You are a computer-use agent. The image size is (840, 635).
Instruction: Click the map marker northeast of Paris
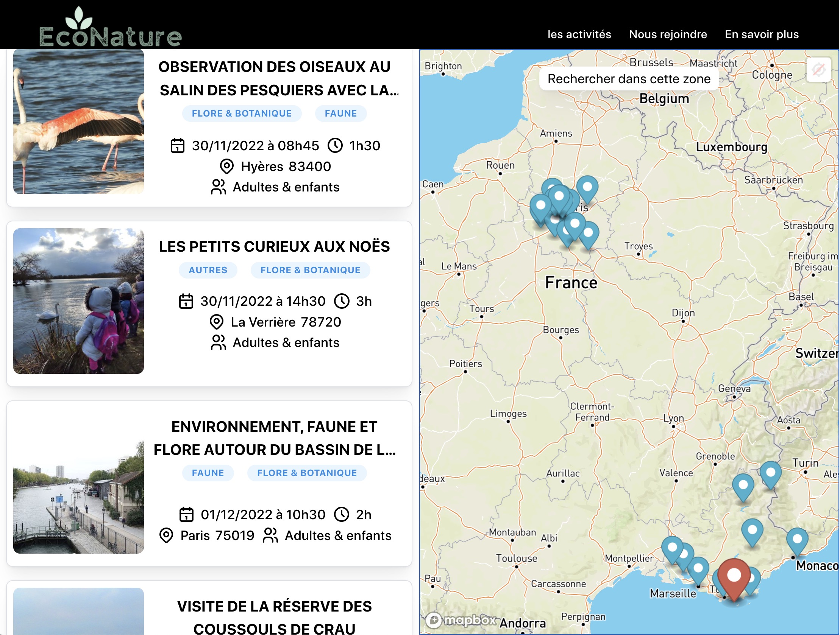pyautogui.click(x=587, y=189)
